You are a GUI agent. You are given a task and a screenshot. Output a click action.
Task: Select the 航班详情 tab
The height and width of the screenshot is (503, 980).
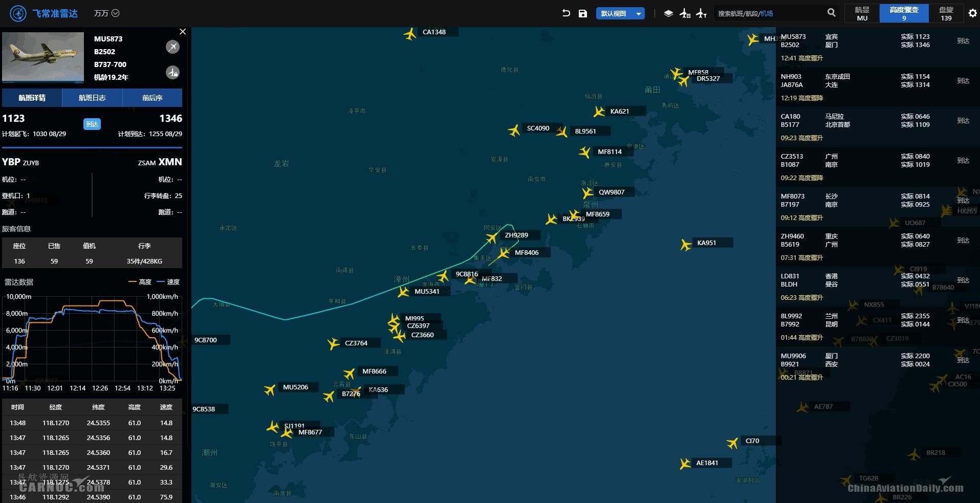32,98
